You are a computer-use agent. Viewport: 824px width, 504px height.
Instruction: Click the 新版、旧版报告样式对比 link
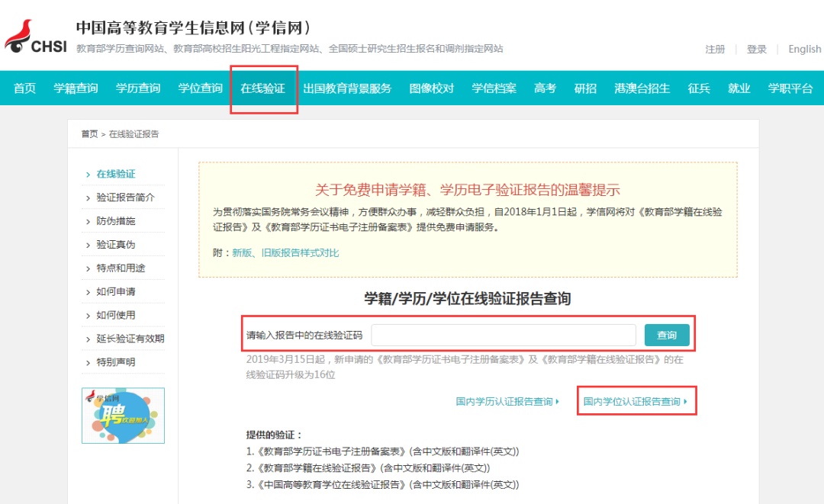(285, 252)
